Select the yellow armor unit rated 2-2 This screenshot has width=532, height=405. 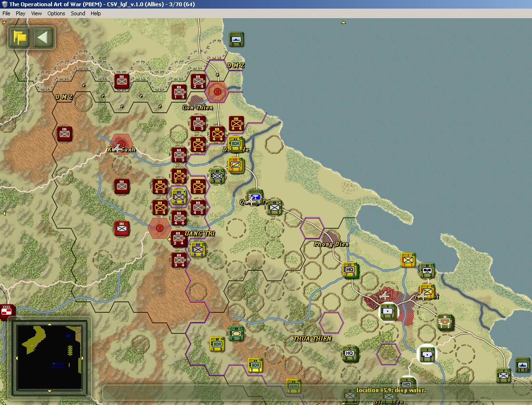pyautogui.click(x=236, y=165)
